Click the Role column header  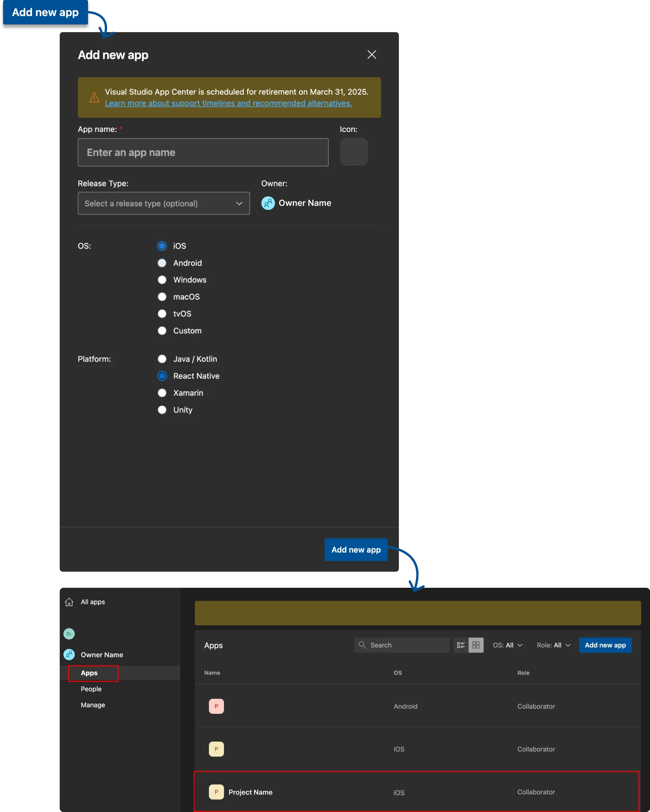tap(523, 673)
